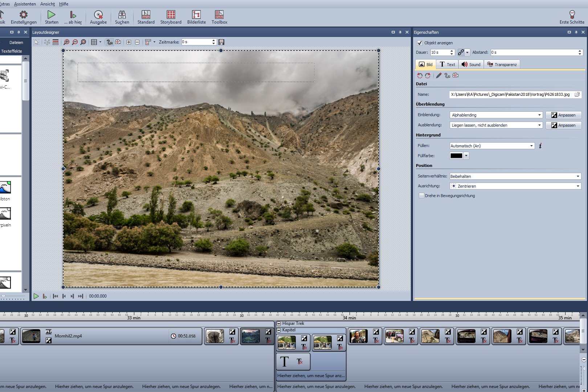Collapse the Hispar Trek chapter

tap(279, 323)
